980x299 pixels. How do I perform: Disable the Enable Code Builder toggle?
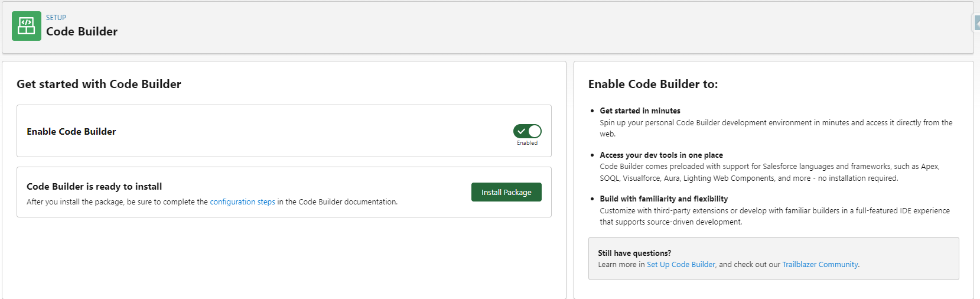pos(527,131)
